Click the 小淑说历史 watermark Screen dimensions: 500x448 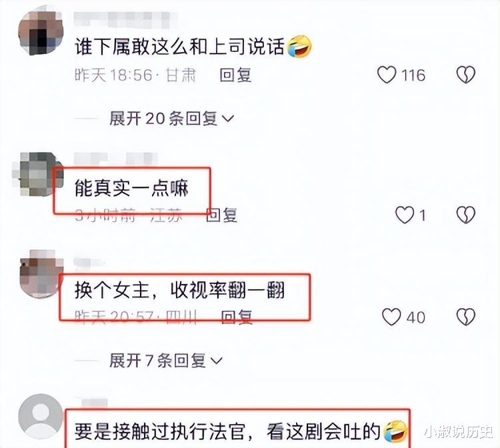[x=459, y=432]
